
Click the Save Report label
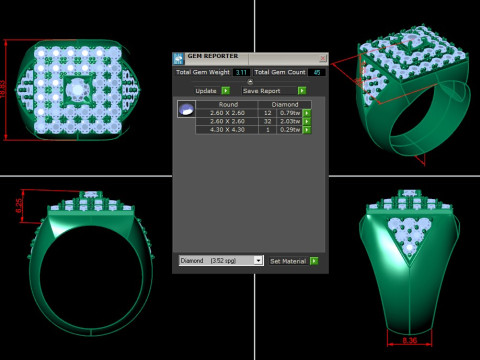pos(262,91)
